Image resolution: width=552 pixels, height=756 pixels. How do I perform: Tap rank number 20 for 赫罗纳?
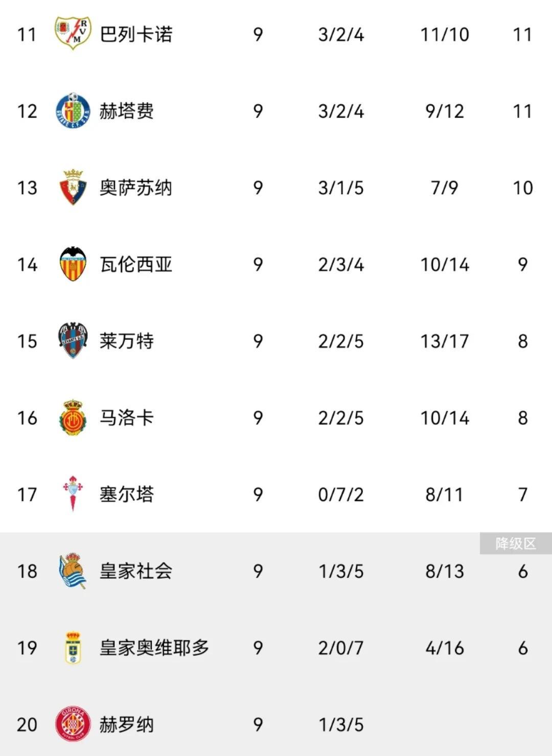27,724
